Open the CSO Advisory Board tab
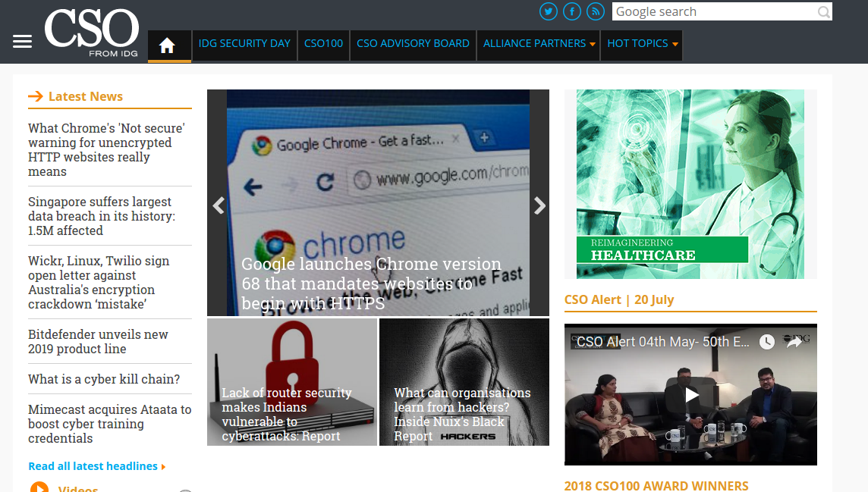This screenshot has height=492, width=868. pos(413,44)
